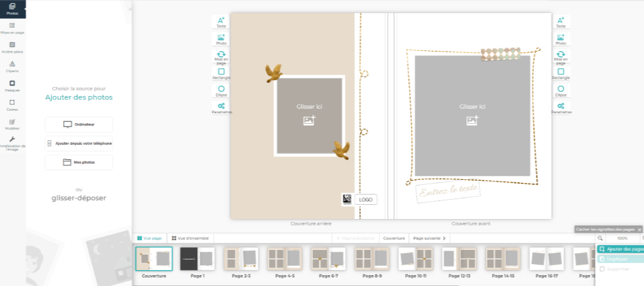Image resolution: width=644 pixels, height=286 pixels.
Task: Switch to Vue d'ensemble tab
Action: click(190, 238)
